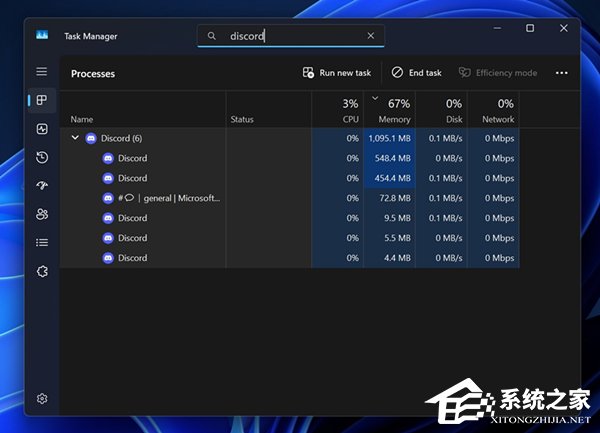
Task: Click the Processes page title
Action: click(93, 73)
